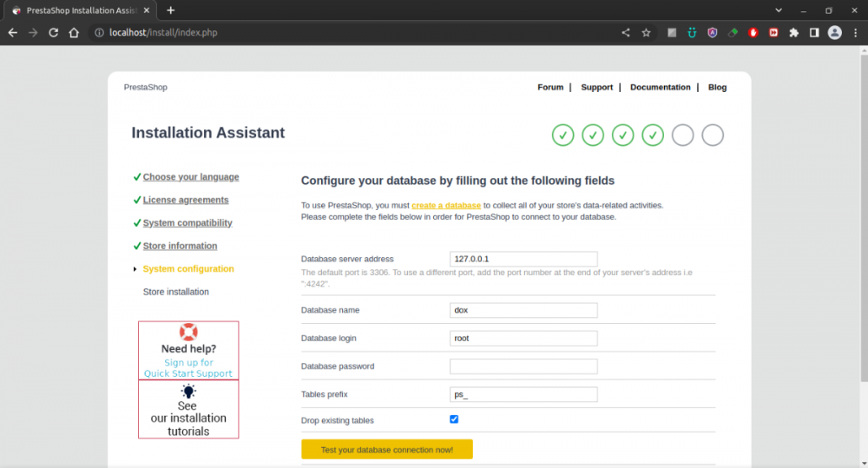Open the browser Extensions puzzle icon
Image resolution: width=868 pixels, height=468 pixels.
793,33
